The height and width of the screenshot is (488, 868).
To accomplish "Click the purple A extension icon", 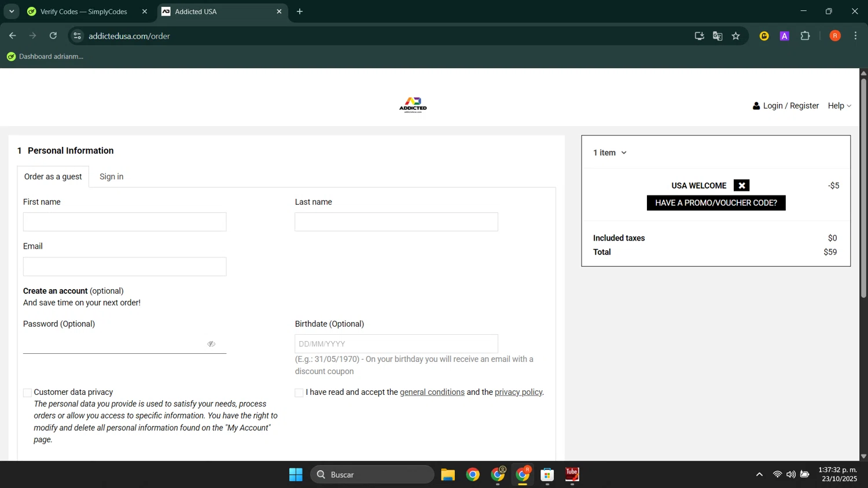I will click(x=785, y=36).
